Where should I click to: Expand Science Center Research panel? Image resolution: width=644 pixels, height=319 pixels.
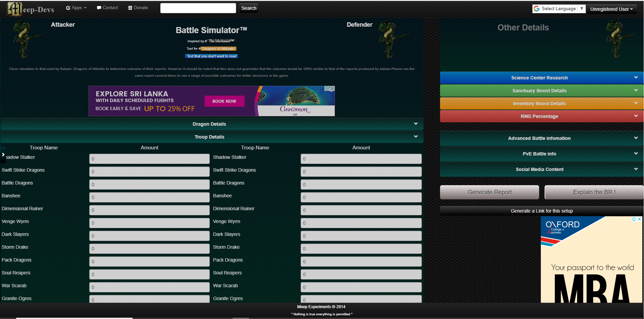coord(542,78)
